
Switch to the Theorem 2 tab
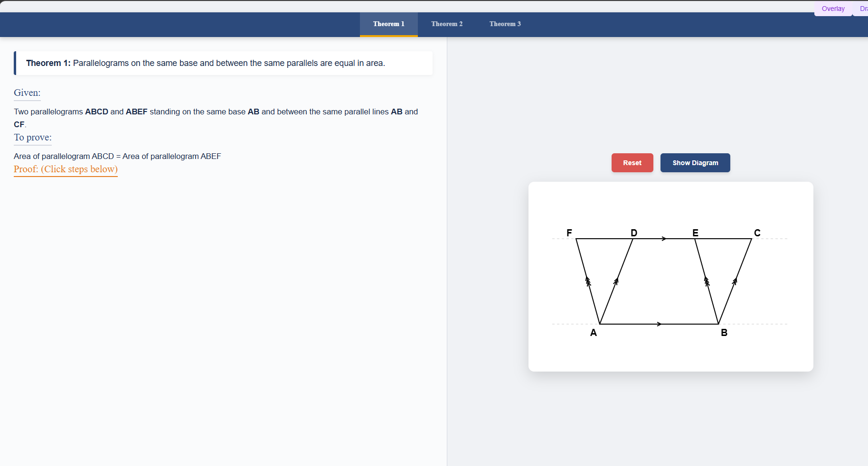coord(447,24)
